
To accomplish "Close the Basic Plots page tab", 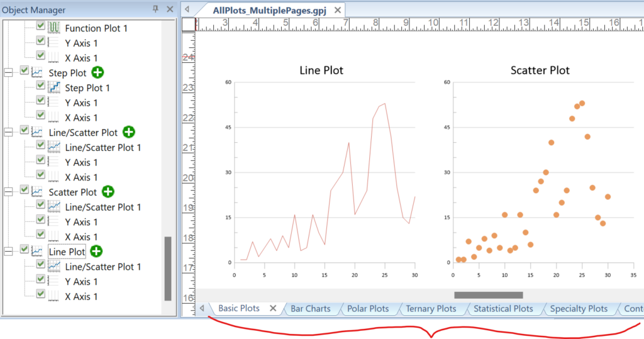I will [x=273, y=309].
